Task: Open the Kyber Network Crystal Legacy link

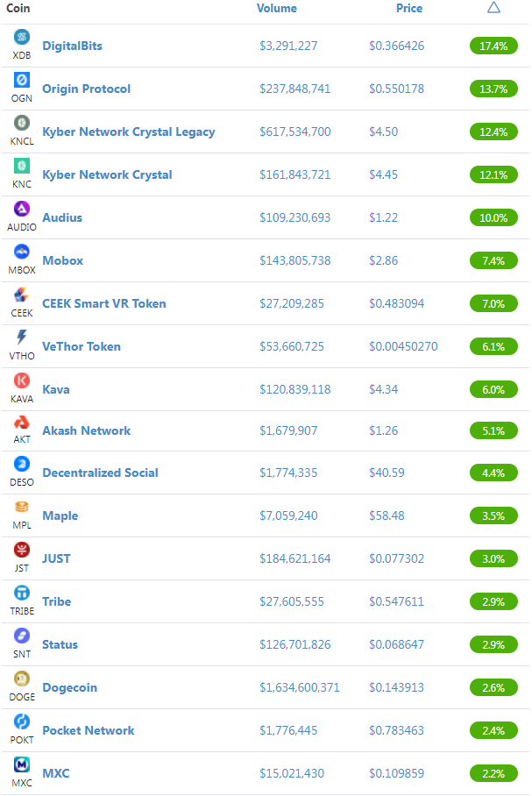Action: pyautogui.click(x=129, y=132)
